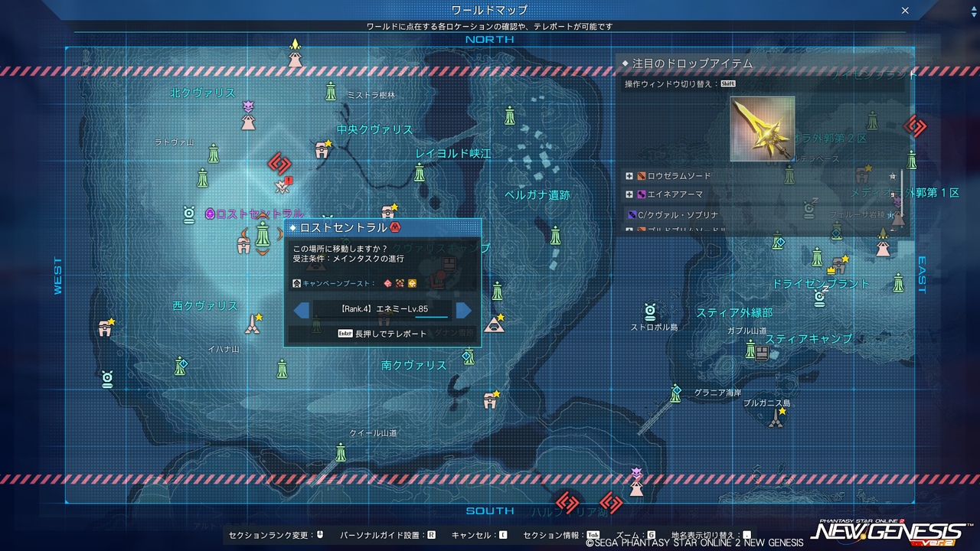Click the red gate marker above ロストセントラル
This screenshot has height=551, width=980.
point(279,163)
